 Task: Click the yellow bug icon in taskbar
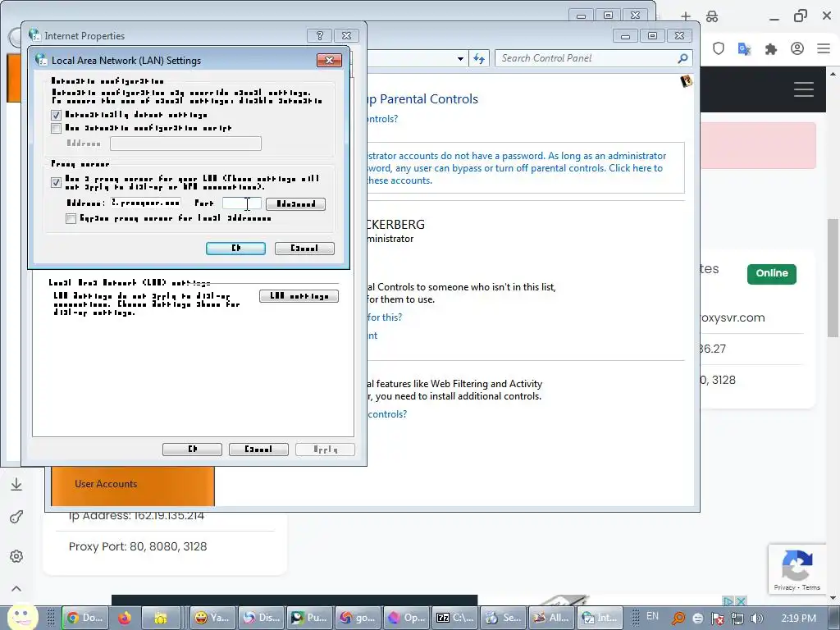160,619
